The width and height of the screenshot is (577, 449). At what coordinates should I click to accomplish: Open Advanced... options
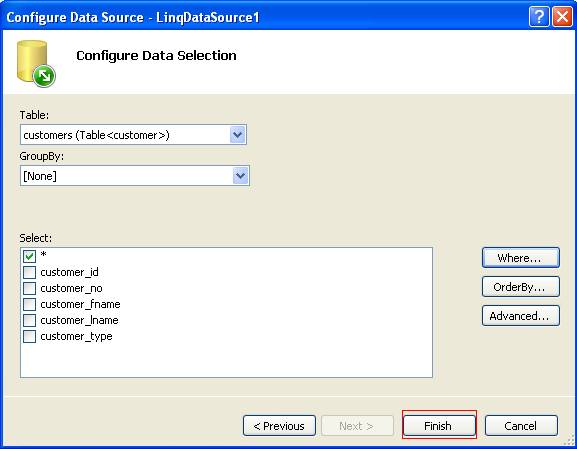click(521, 316)
